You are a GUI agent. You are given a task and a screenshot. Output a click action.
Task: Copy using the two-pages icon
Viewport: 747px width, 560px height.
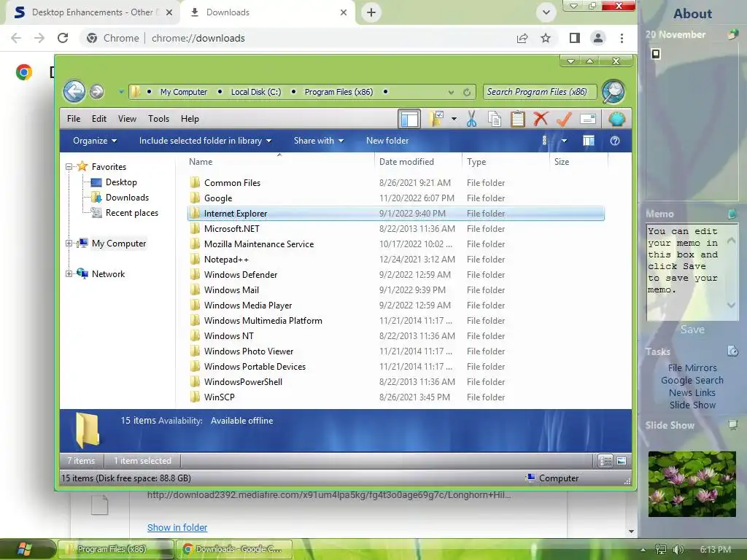495,119
